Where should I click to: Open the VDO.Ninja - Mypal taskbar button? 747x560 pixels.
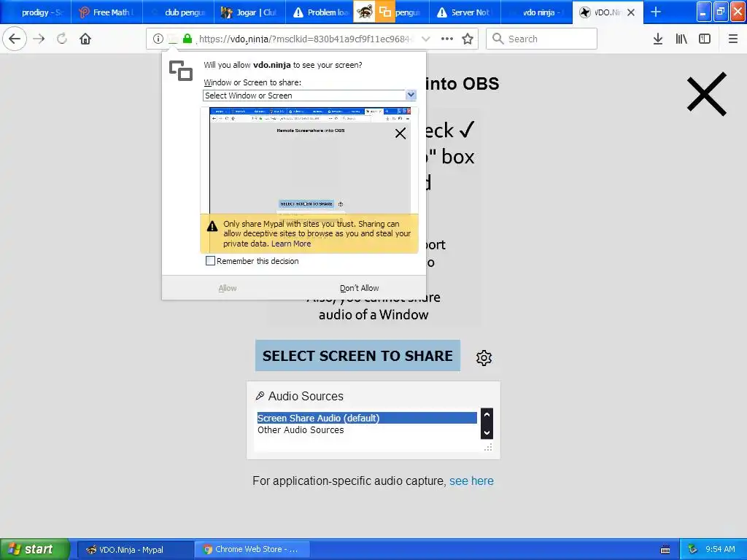point(135,550)
